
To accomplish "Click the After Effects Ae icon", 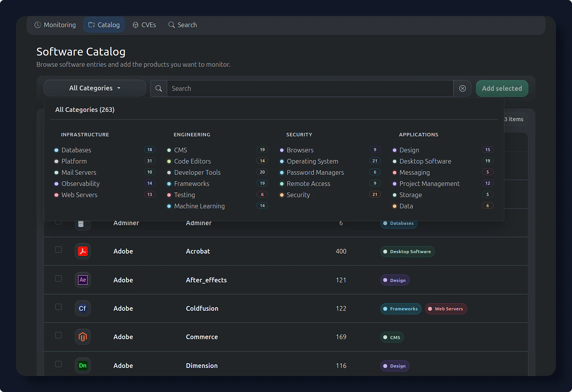I will (83, 280).
